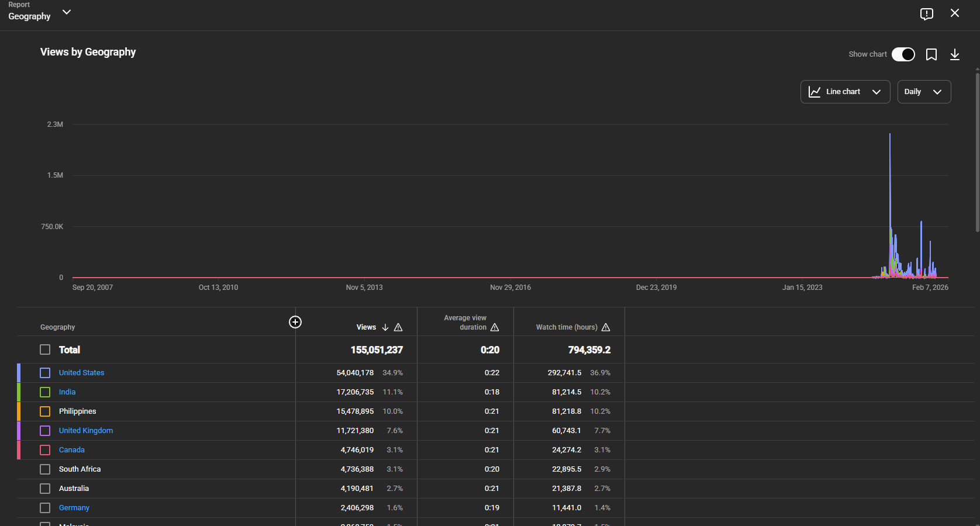The width and height of the screenshot is (980, 526).
Task: Check the Total row checkbox
Action: (x=45, y=349)
